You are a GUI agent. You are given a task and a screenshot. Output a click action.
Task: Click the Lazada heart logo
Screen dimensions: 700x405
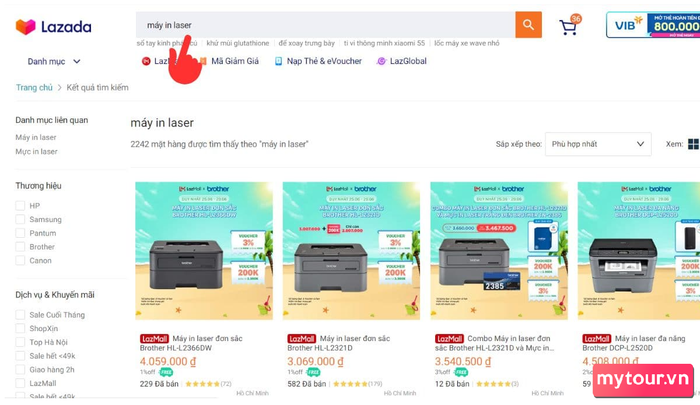point(25,27)
